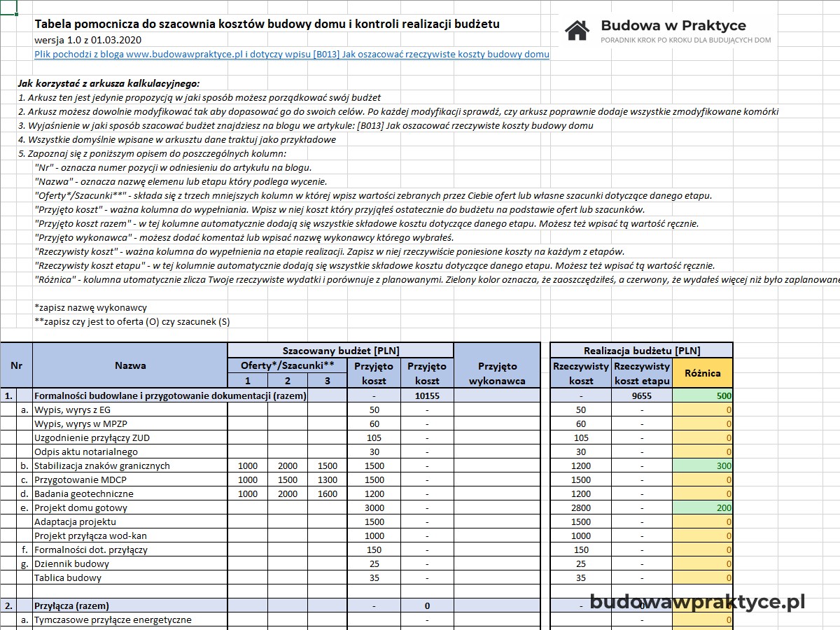The height and width of the screenshot is (630, 840).
Task: Click the offer column header '2'
Action: pos(288,380)
